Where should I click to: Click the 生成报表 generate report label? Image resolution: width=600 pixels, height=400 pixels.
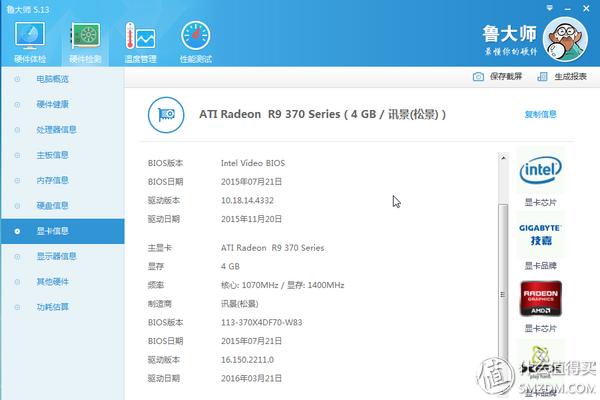click(570, 76)
